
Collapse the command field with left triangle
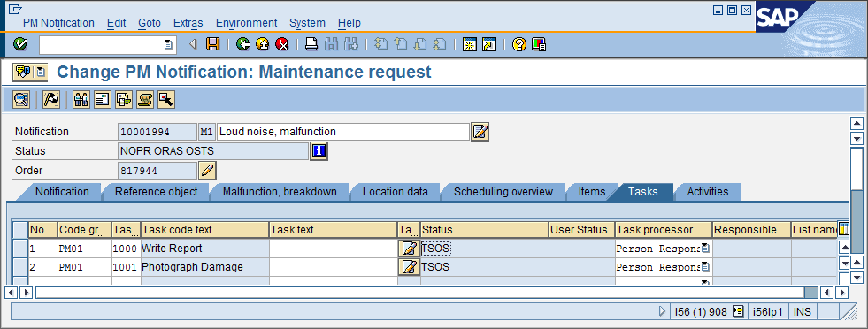(x=193, y=44)
